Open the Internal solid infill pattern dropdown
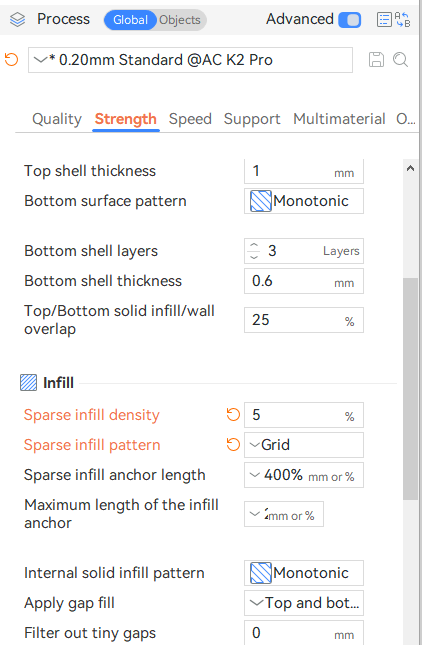Viewport: 422px width, 645px height. tap(304, 573)
